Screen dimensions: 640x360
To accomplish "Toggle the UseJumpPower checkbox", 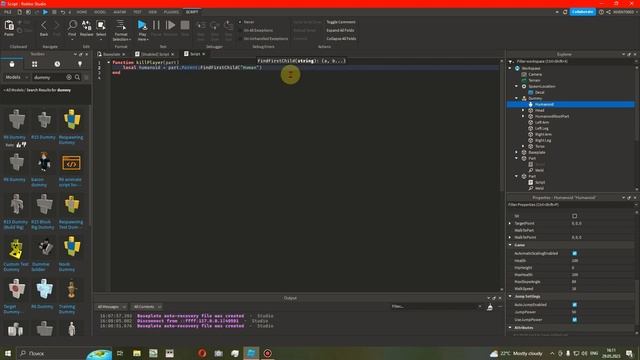I will 574,320.
